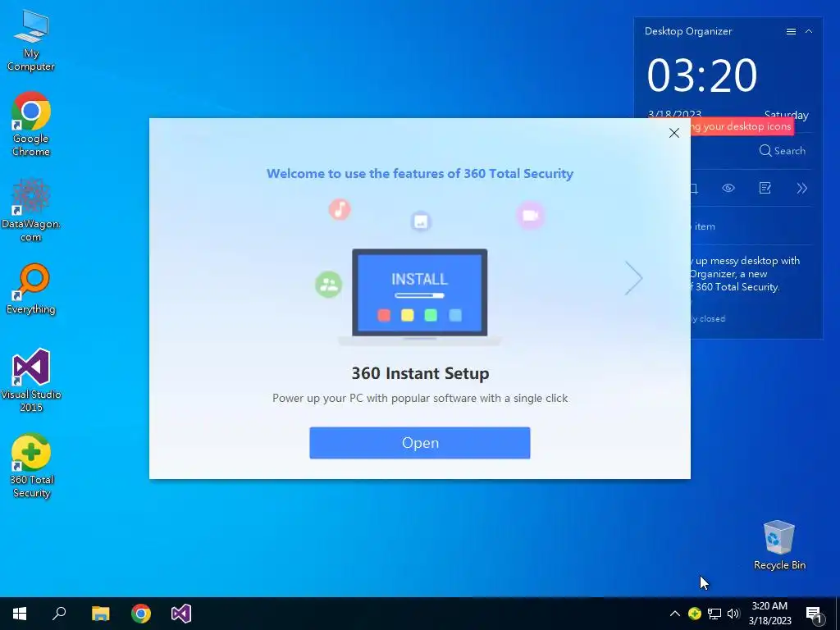Click the Desktop Organizer title text
Screen dimensions: 840x630
[688, 31]
